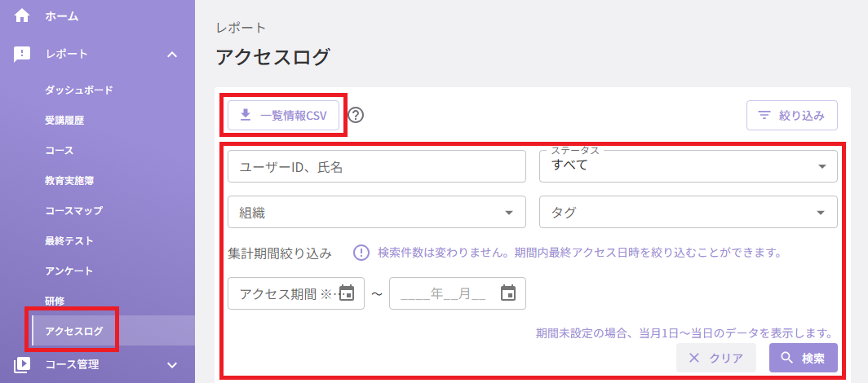Download 一覧情報CSV
Viewport: 868px width, 383px height.
pos(283,115)
